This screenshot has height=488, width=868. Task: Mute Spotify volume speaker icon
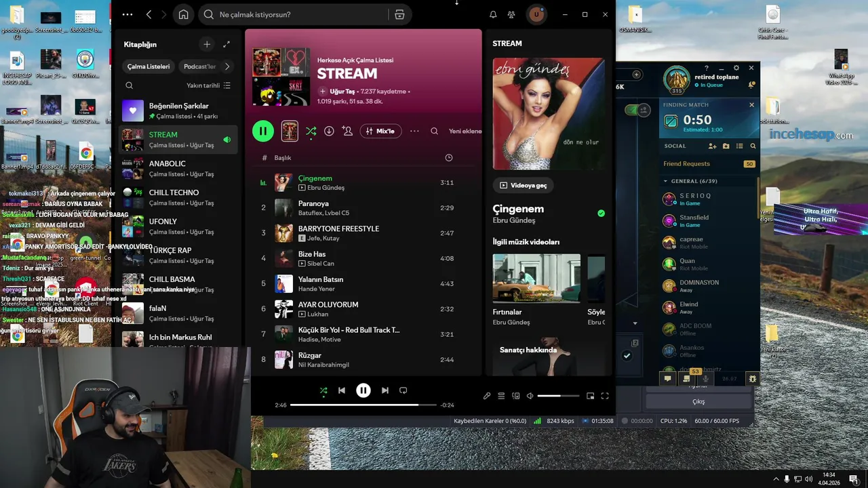[x=530, y=396]
